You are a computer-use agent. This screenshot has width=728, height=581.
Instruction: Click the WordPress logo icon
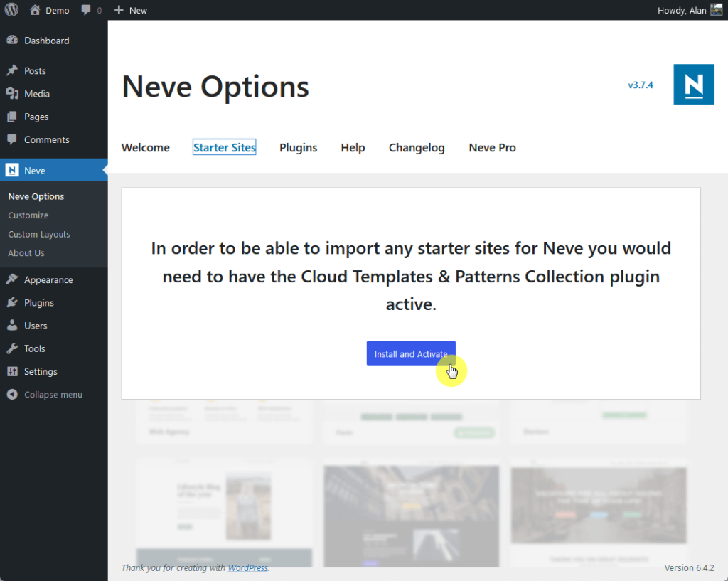tap(11, 10)
